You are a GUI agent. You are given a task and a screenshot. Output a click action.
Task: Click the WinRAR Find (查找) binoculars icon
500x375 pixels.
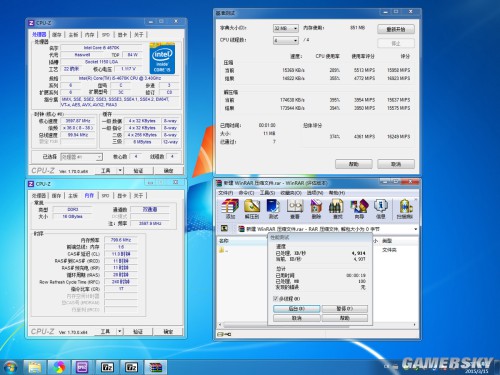click(337, 209)
